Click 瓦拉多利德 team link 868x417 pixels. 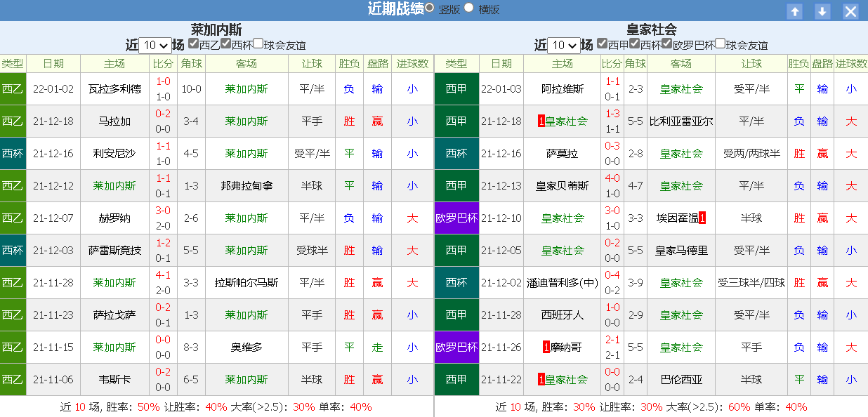(114, 89)
